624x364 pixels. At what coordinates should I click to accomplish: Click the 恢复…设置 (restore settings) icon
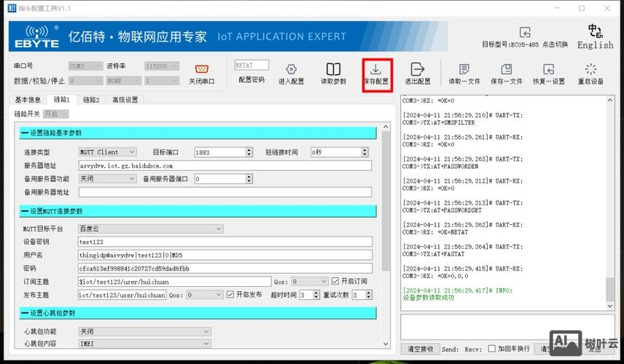point(548,70)
